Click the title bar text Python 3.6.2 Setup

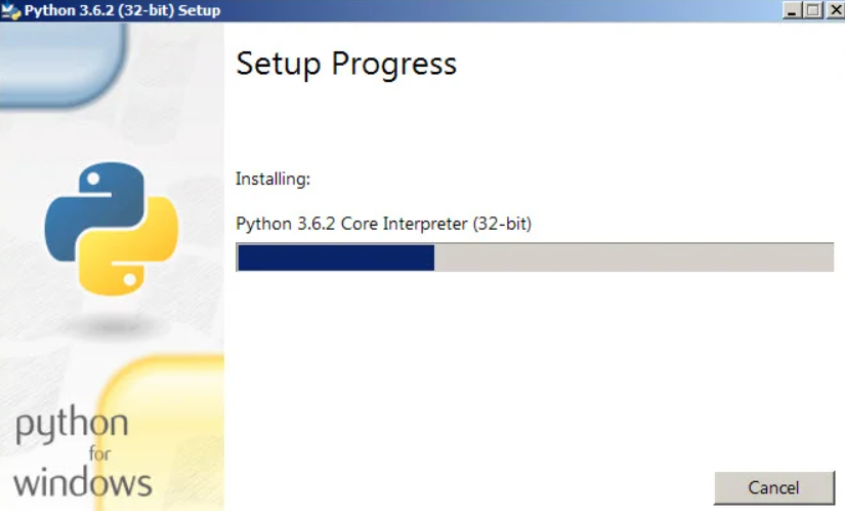(x=122, y=11)
